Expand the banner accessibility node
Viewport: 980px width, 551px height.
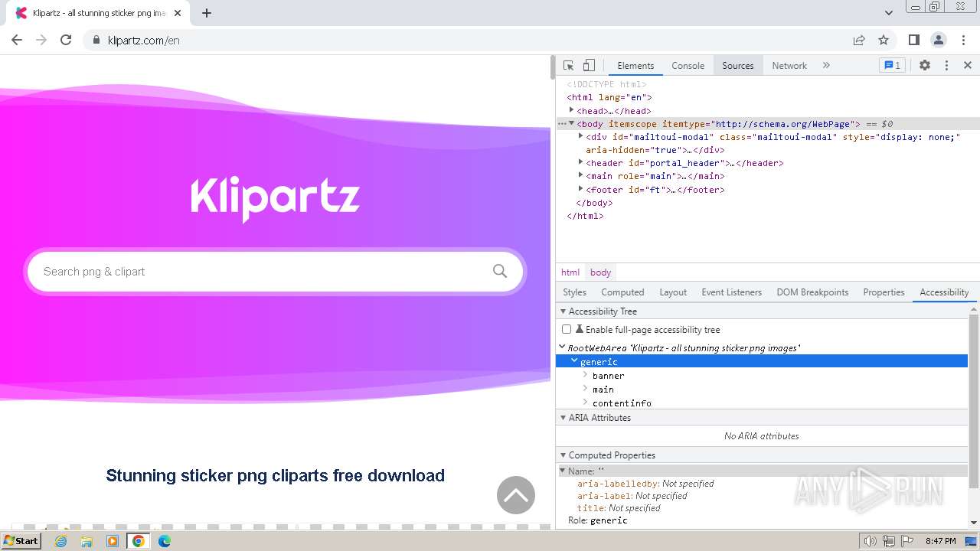click(x=586, y=375)
